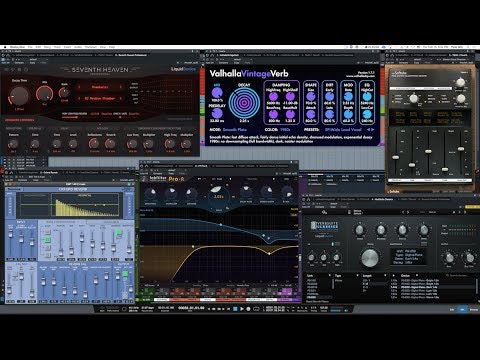Click the middle fader in Softube TSAR-1 reverb
480x360 pixels.
428,151
